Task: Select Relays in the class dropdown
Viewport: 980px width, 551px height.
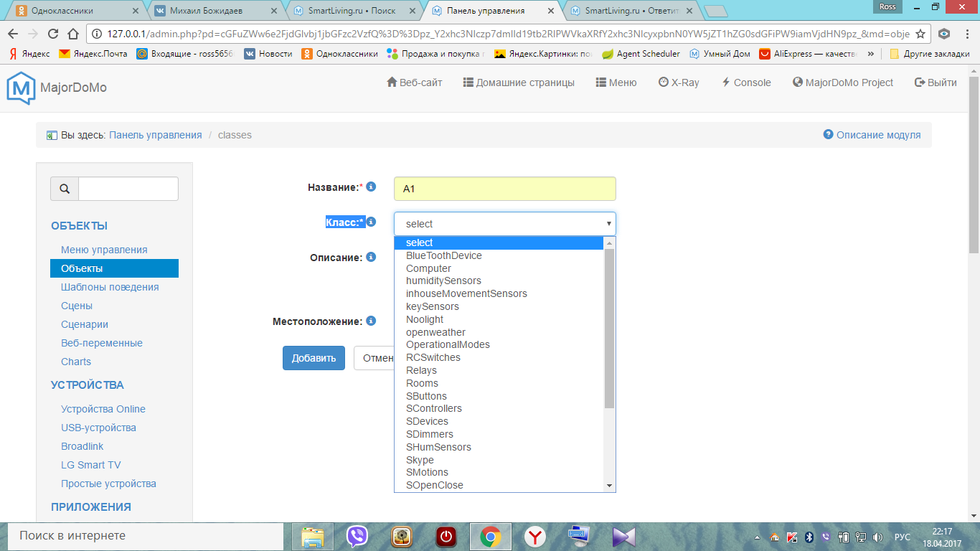Action: [x=499, y=370]
